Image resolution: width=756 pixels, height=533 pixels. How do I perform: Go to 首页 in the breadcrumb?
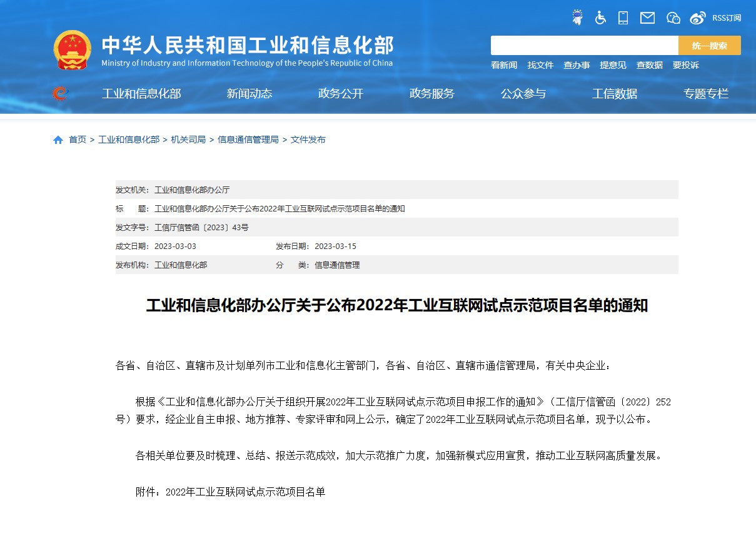[78, 140]
